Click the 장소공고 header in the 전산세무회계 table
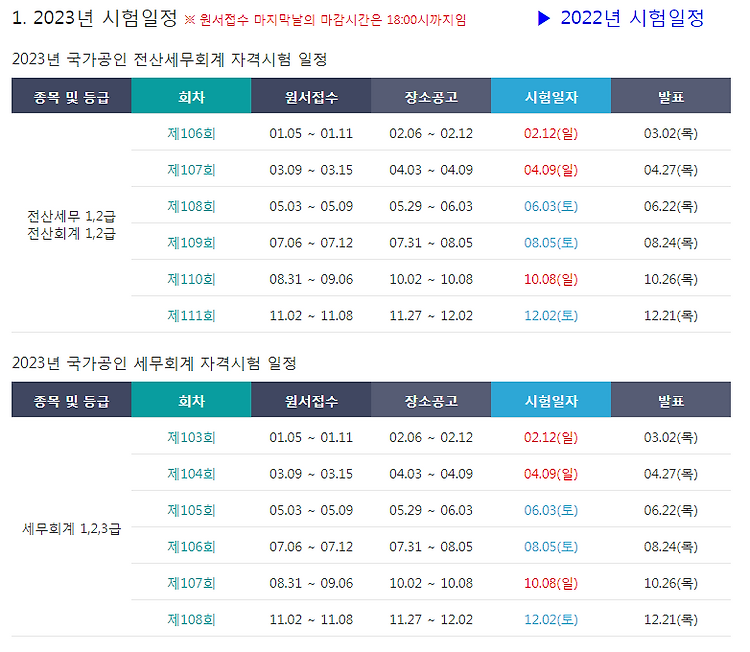Viewport: 750px width, 652px height. pos(431,97)
